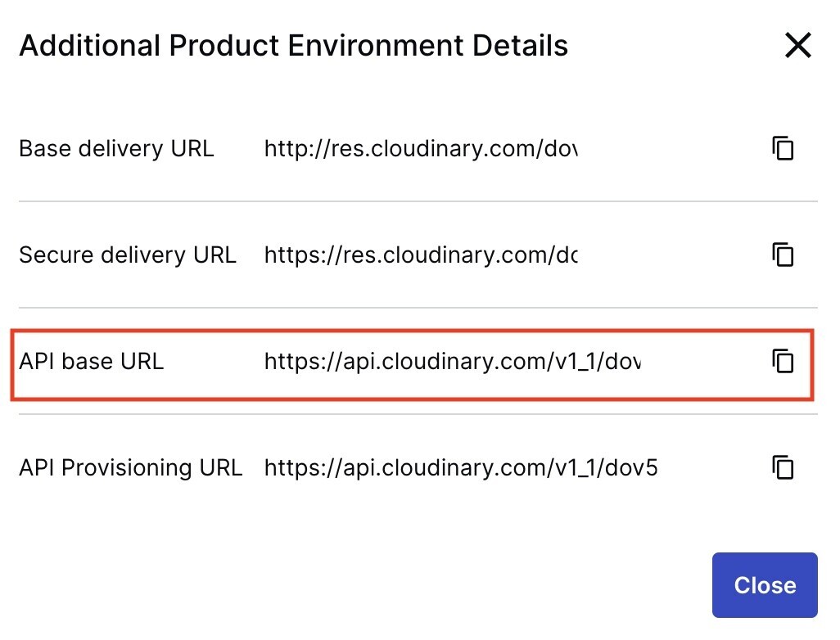Copy the Base delivery URL
Screen dimensions: 840x640
click(784, 149)
